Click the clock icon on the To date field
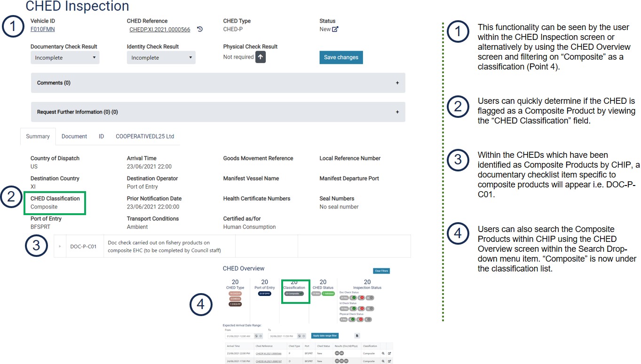The height and width of the screenshot is (364, 641). point(304,336)
